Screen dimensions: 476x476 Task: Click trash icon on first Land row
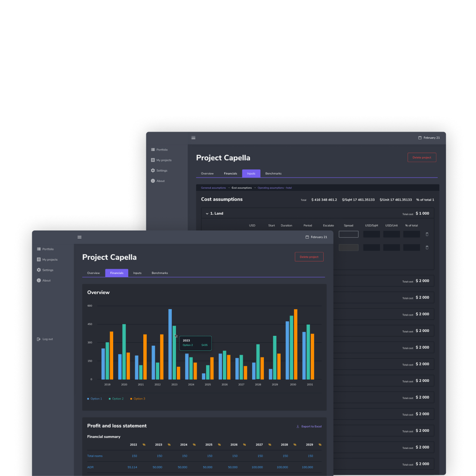[x=427, y=234]
